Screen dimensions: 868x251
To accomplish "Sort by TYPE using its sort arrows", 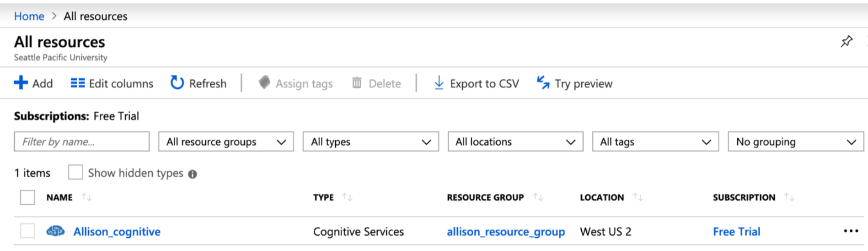I will pos(347,197).
